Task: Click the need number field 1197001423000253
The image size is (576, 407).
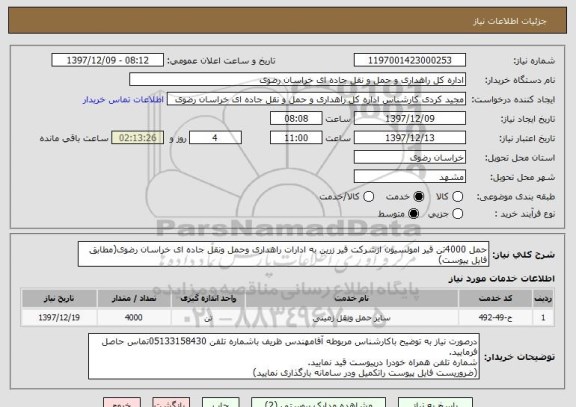Action: click(x=410, y=60)
